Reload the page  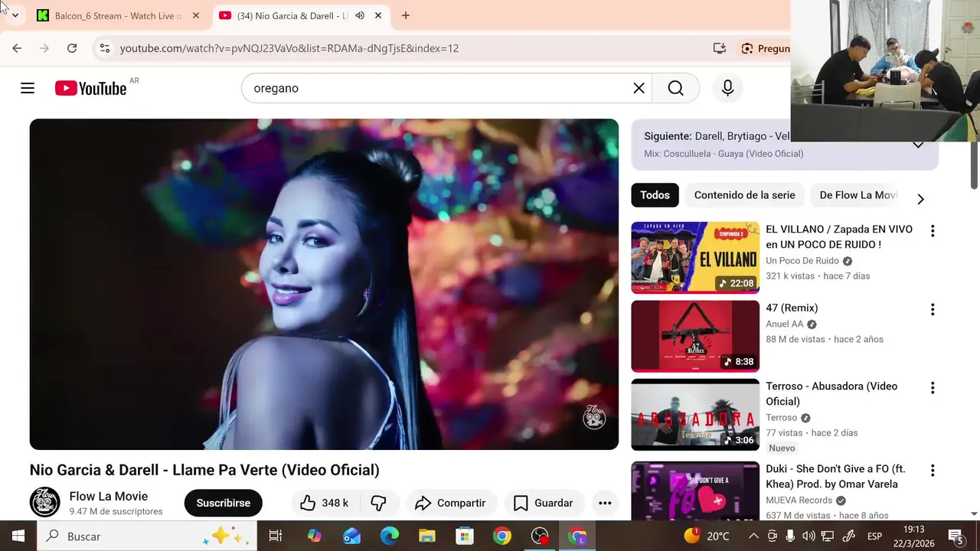click(72, 48)
